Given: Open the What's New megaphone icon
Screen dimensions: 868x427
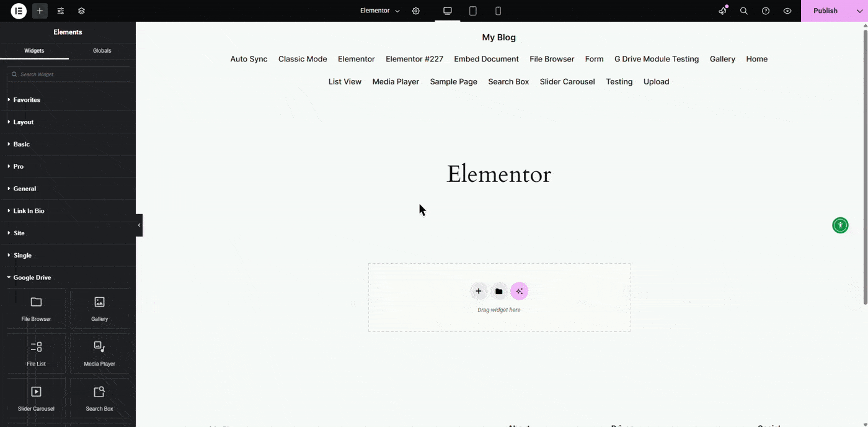Looking at the screenshot, I should pos(722,11).
